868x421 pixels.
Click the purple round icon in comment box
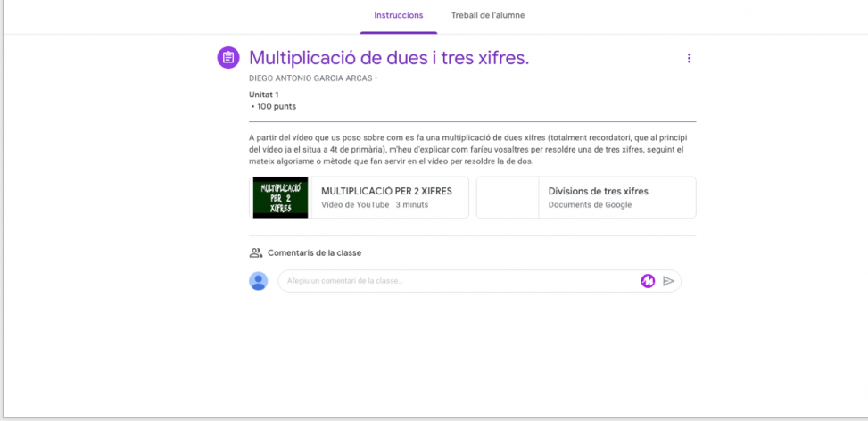(x=648, y=281)
